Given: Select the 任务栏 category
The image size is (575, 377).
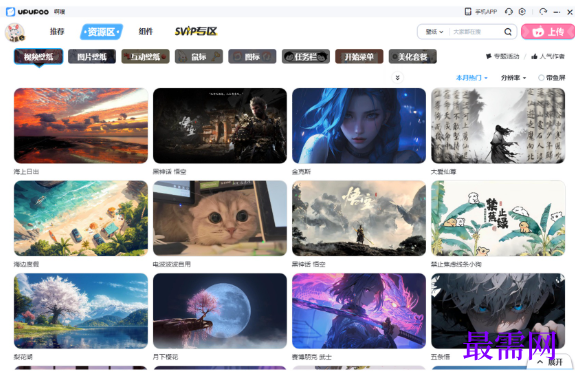Looking at the screenshot, I should [x=305, y=56].
